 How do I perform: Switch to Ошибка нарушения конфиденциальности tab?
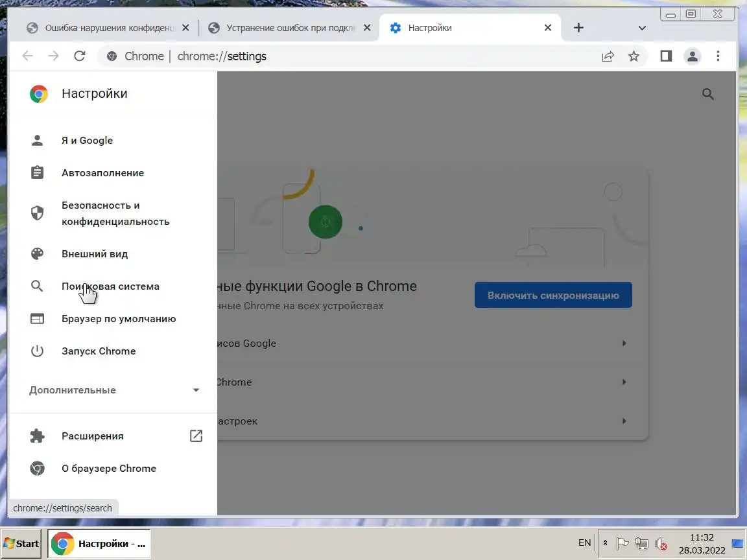[x=108, y=28]
